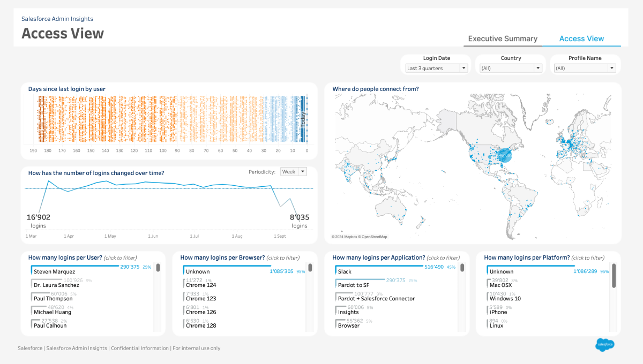
Task: Filter by Mac OSX platform
Action: click(501, 285)
